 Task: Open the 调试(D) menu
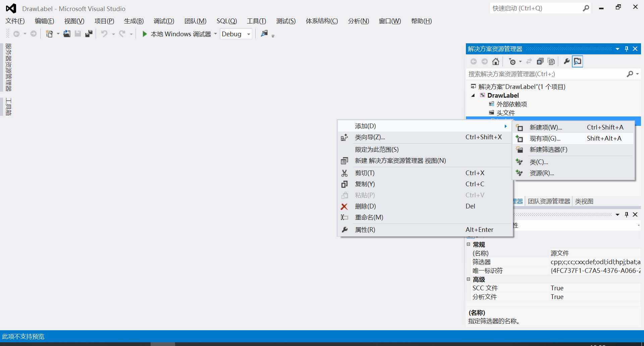coord(164,21)
